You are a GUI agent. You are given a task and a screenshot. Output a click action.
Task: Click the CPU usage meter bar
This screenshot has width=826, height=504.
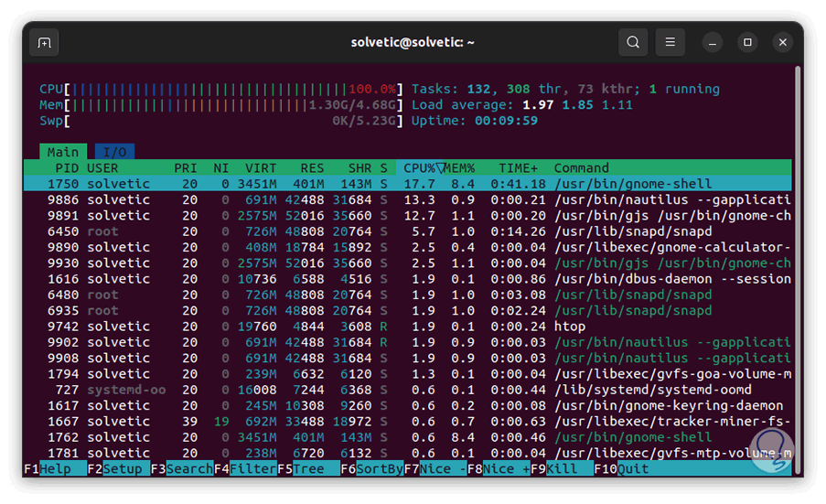[x=221, y=89]
